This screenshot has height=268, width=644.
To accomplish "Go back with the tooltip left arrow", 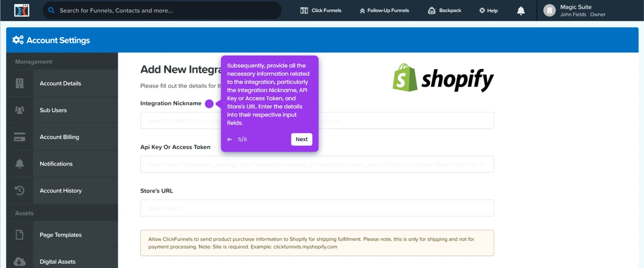I will 230,139.
